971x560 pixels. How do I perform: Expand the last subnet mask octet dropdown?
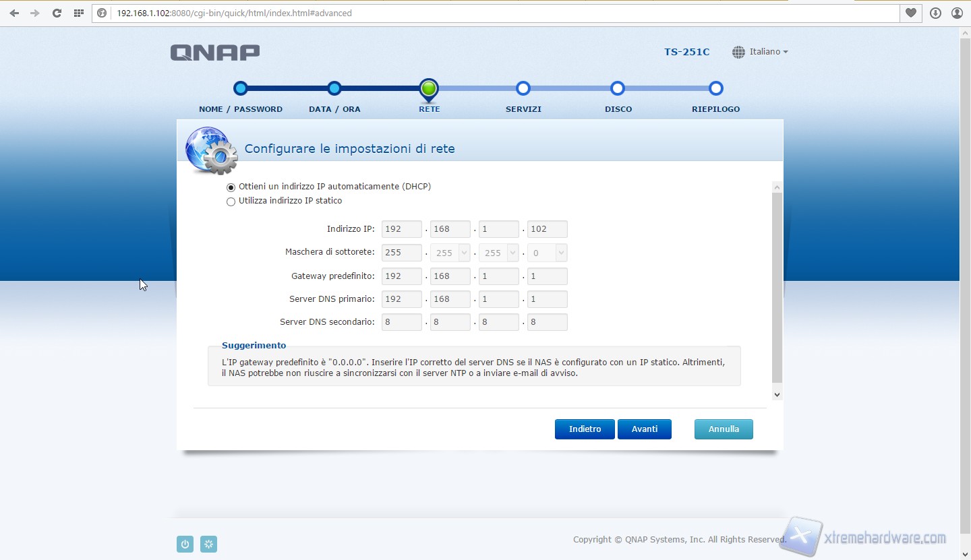560,253
